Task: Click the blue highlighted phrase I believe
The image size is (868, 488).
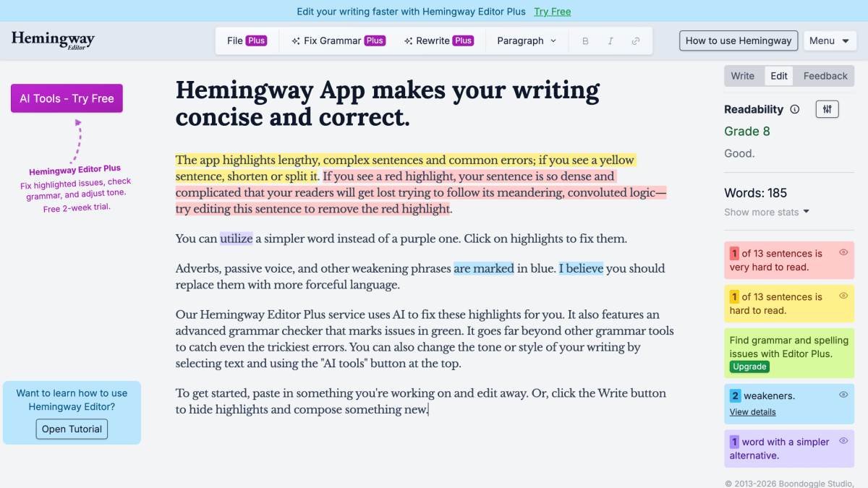Action: click(x=581, y=268)
